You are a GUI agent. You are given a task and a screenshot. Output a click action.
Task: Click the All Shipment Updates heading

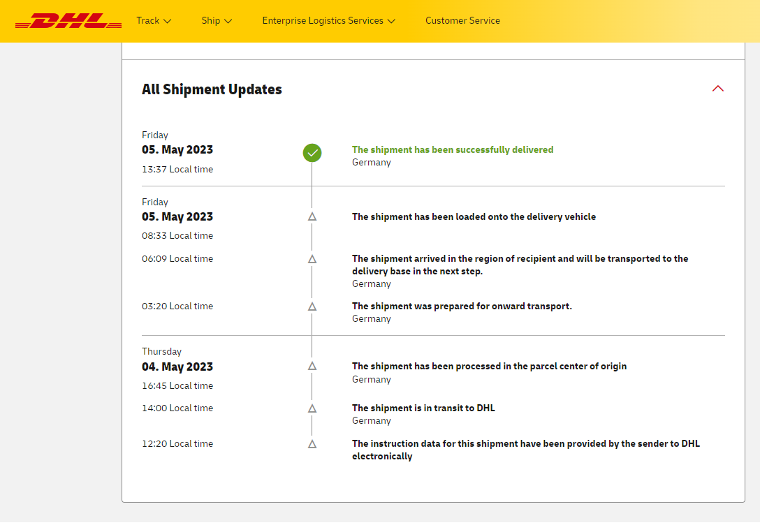pos(212,89)
